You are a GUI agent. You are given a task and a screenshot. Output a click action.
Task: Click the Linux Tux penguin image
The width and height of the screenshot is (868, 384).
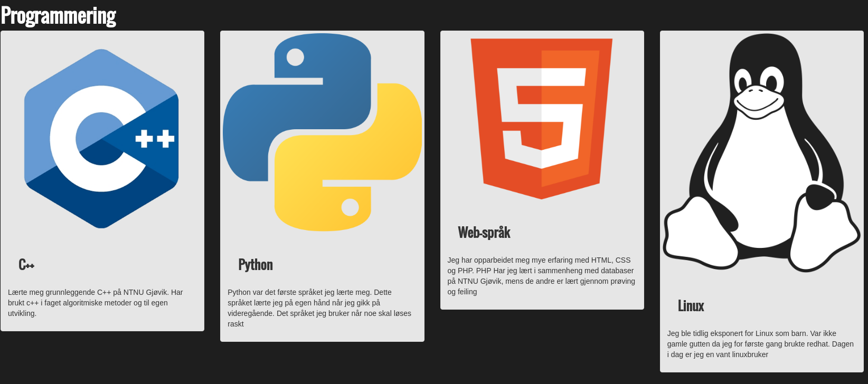(761, 153)
